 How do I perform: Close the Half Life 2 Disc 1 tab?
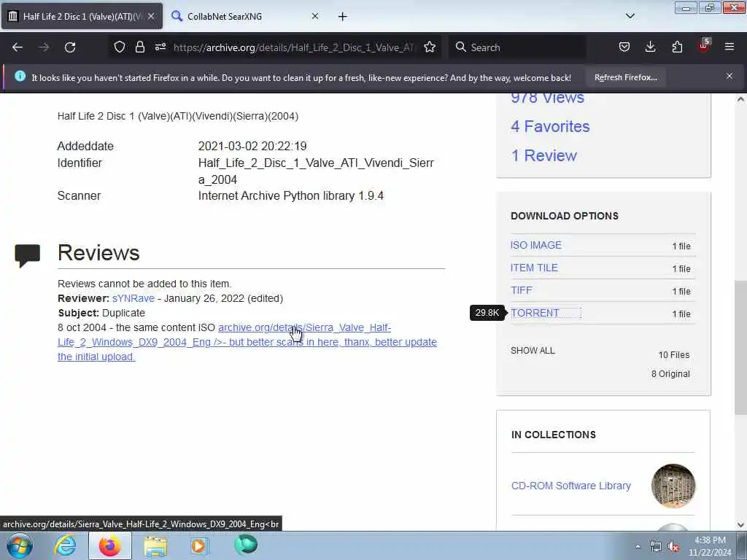[x=150, y=16]
